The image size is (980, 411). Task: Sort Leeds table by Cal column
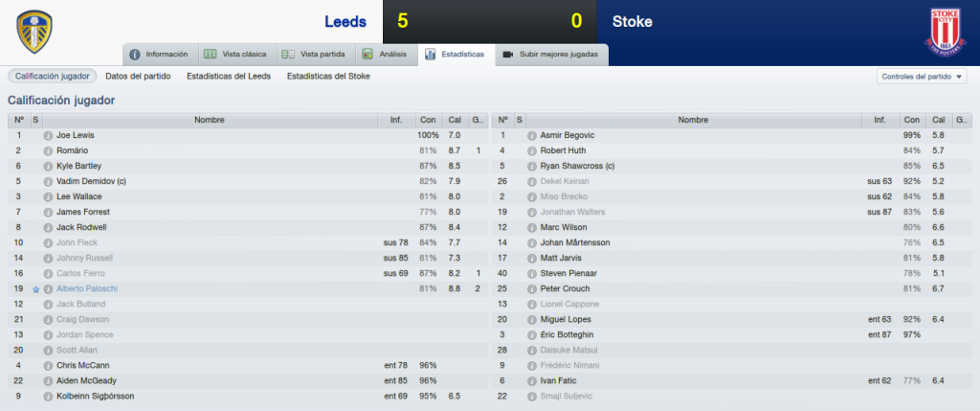pos(455,120)
